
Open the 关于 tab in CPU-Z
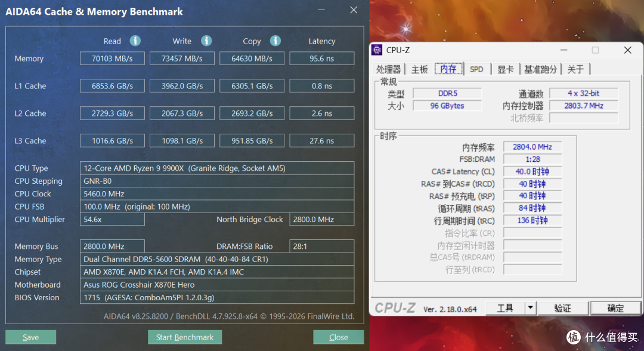click(x=575, y=69)
